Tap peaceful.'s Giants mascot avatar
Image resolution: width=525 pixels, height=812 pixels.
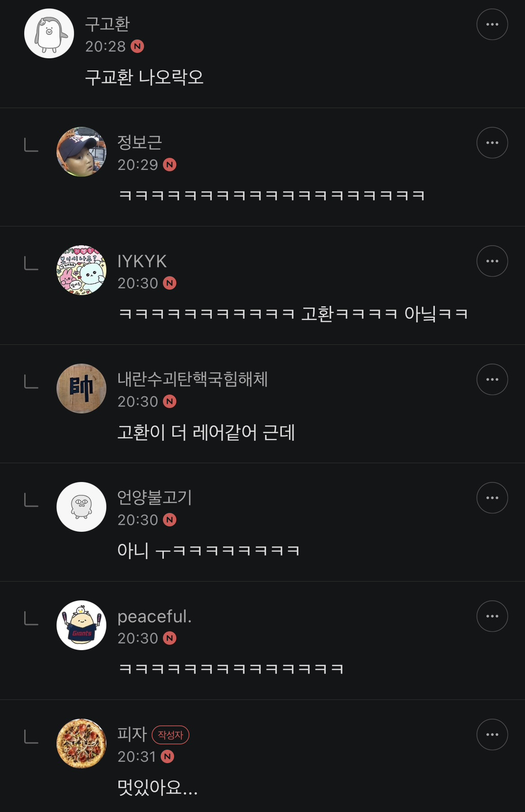click(x=81, y=625)
